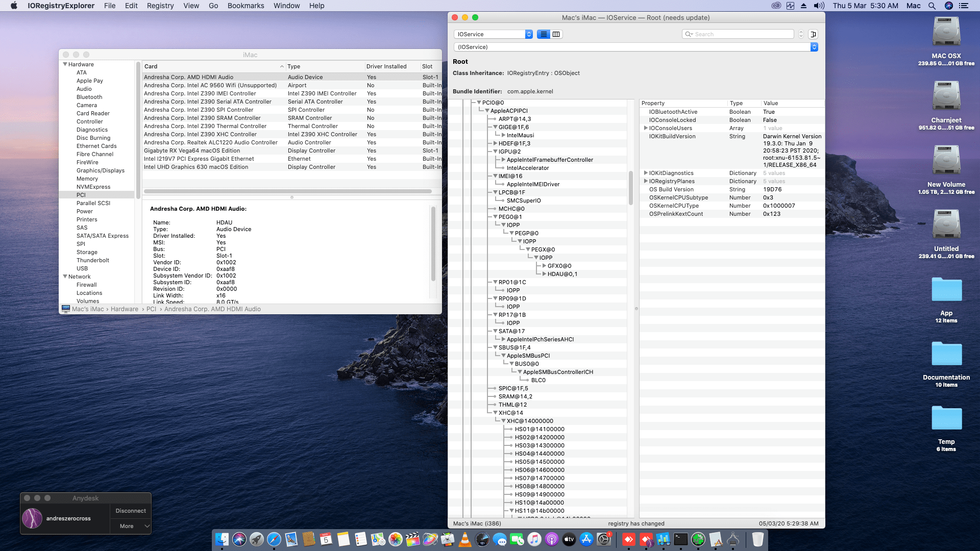Select Graphics/Displays in Hardware sidebar

(101, 170)
